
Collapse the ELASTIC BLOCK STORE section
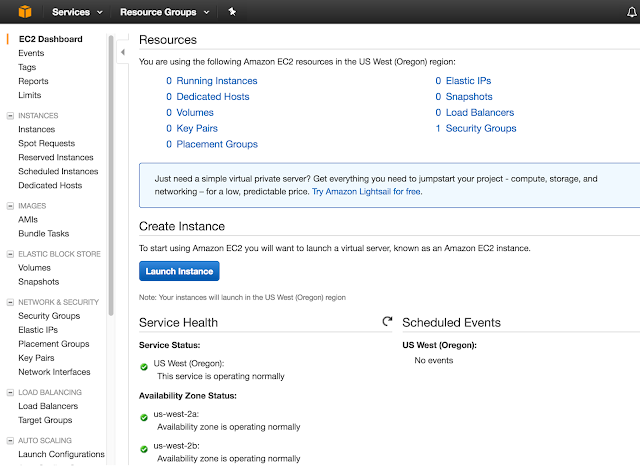tap(11, 254)
